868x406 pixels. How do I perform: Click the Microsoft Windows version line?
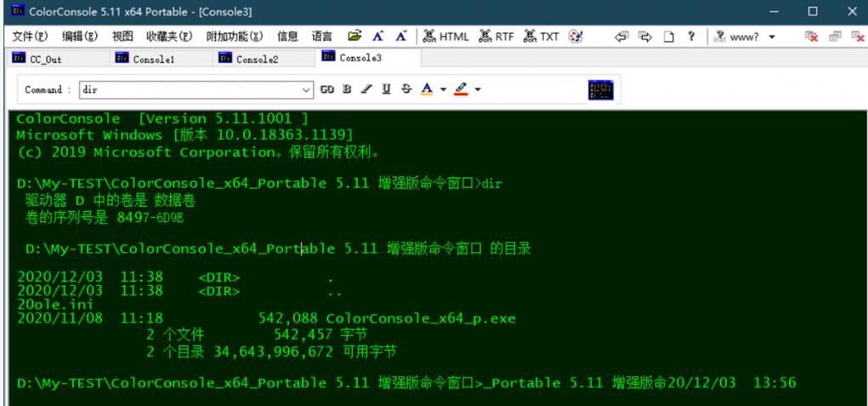pos(184,135)
